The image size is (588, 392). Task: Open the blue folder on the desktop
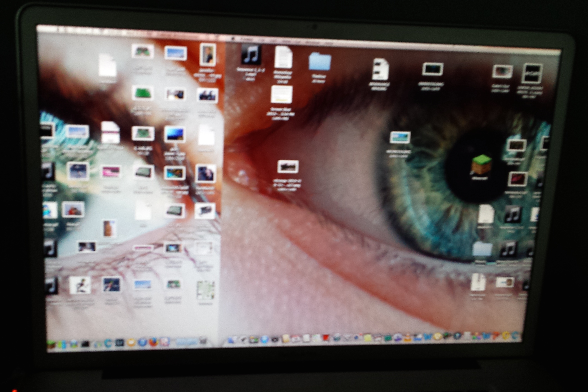319,61
